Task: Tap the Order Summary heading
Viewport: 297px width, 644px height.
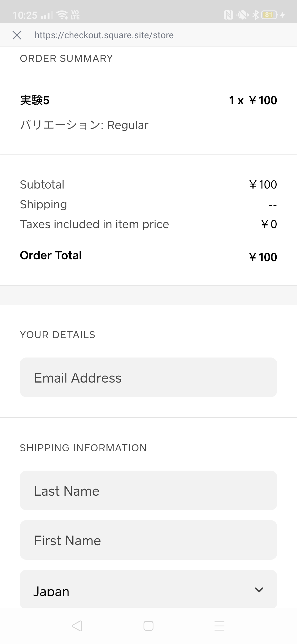Action: [x=66, y=59]
